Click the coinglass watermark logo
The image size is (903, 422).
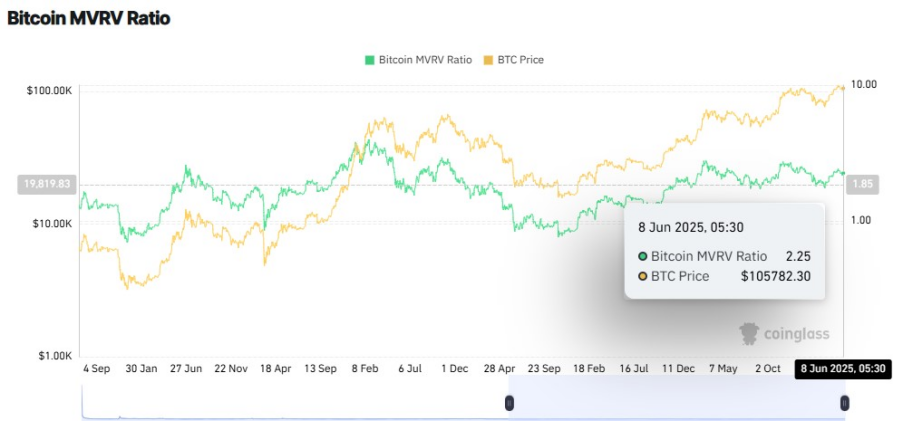(784, 334)
